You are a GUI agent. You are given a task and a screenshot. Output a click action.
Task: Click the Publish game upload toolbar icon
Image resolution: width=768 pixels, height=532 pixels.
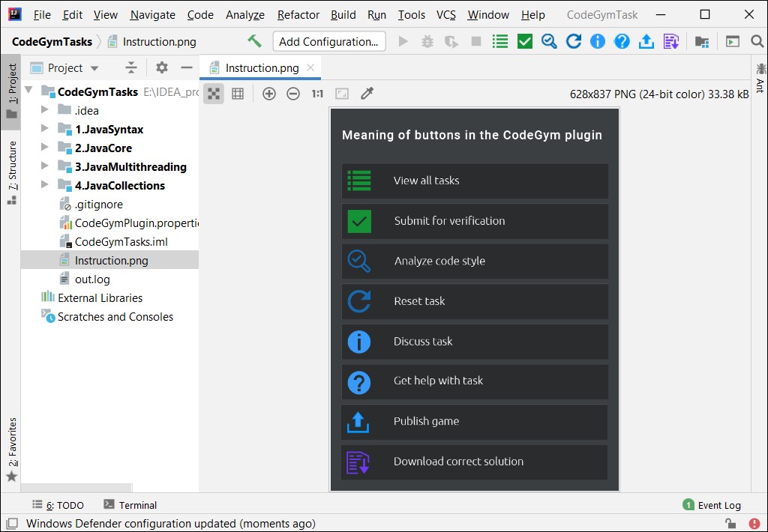pos(646,41)
